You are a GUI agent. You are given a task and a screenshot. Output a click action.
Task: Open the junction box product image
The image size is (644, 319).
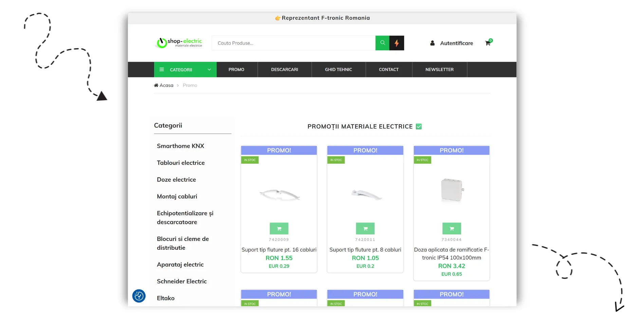click(x=452, y=190)
